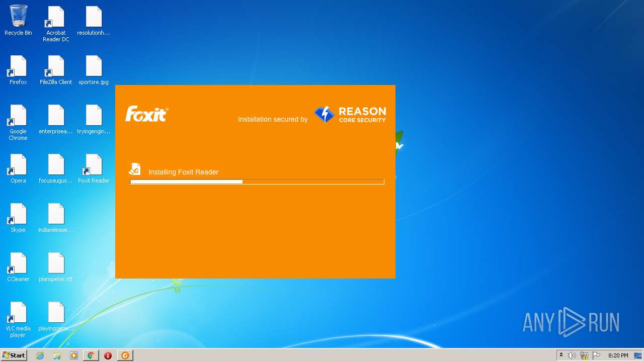
Task: Select the Skype desktop shortcut
Action: (18, 218)
